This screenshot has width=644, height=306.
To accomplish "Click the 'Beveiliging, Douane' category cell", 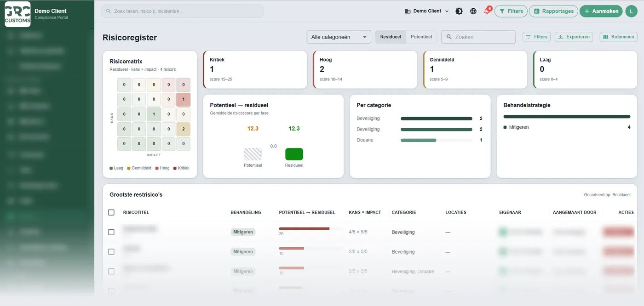I will pyautogui.click(x=413, y=272).
